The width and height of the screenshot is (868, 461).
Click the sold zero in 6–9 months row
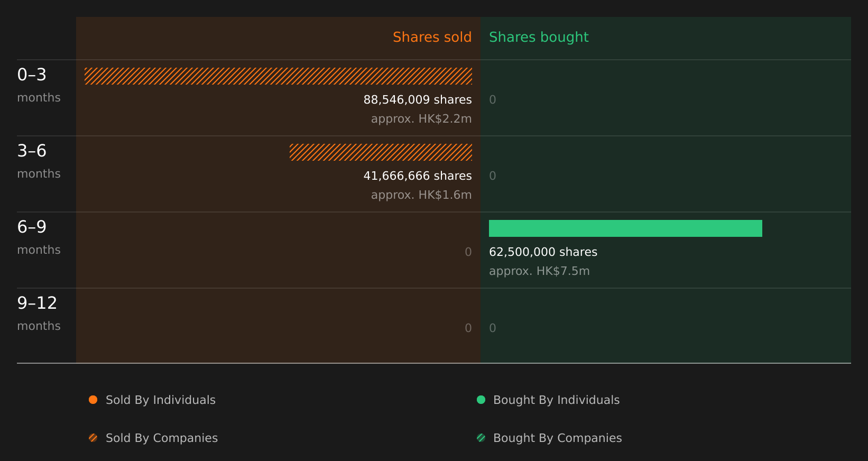click(468, 252)
